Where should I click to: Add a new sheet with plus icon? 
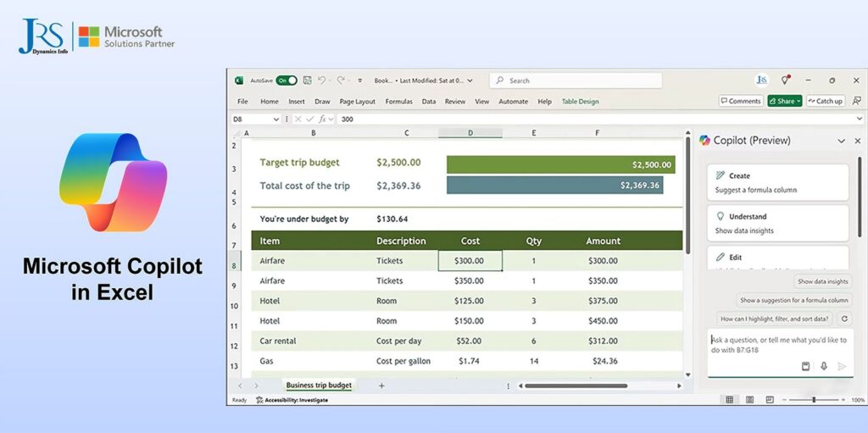[381, 386]
